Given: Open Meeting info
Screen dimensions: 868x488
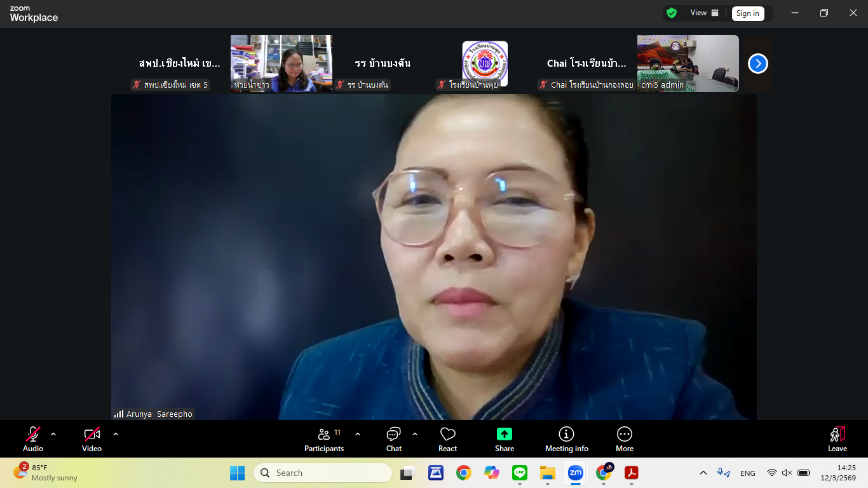Looking at the screenshot, I should click(566, 439).
